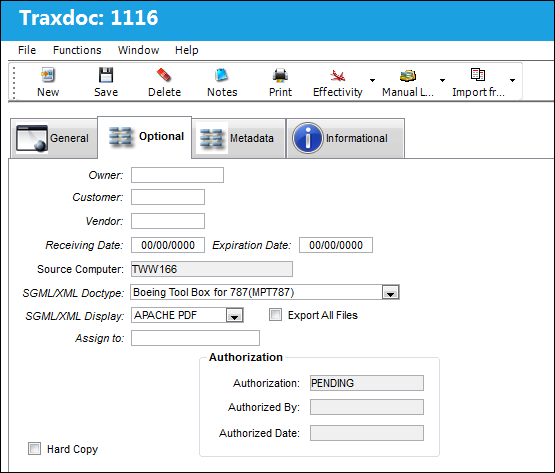555x473 pixels.
Task: Open the Informational tab
Action: [345, 138]
